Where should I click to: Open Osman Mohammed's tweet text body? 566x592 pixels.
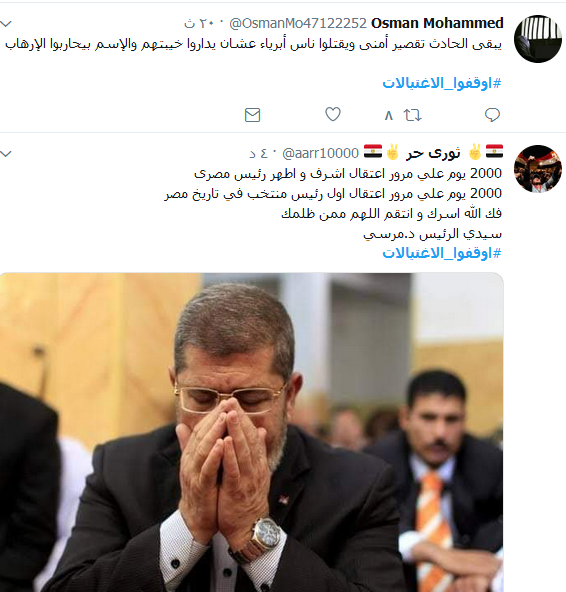point(253,44)
